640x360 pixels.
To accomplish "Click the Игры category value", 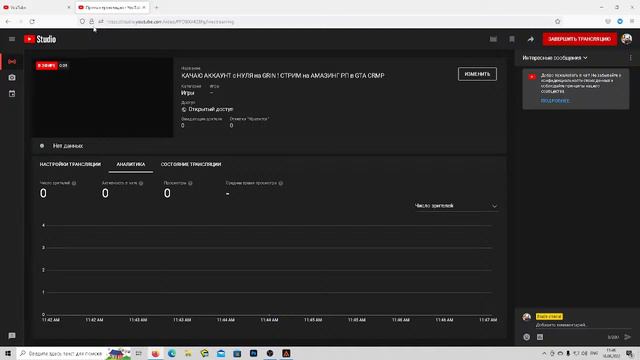I will coord(187,93).
